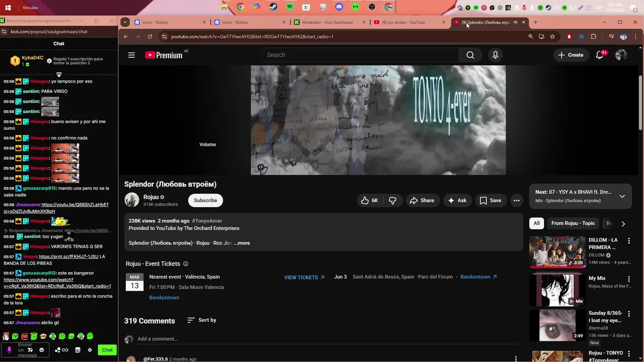Open Spotify from taskbar
This screenshot has height=362, width=644.
(290, 7)
